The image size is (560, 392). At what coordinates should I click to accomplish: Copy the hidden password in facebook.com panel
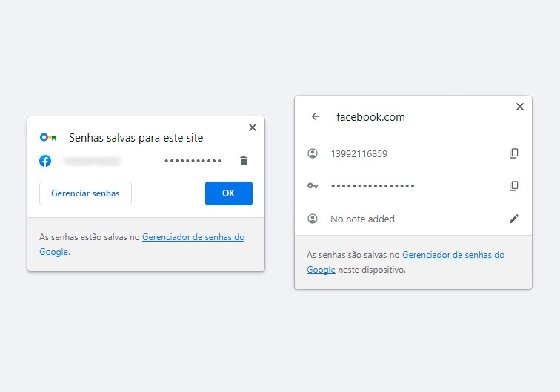click(x=513, y=186)
